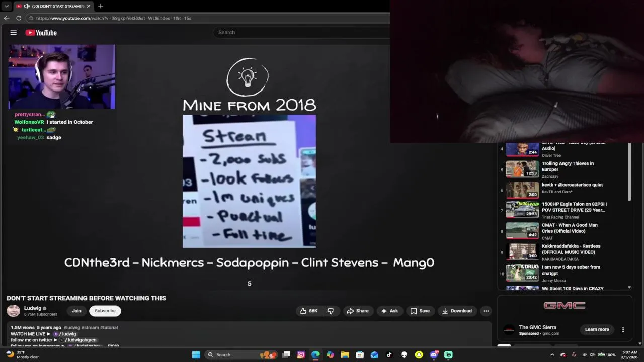
Task: Open the Windows Start menu
Action: point(196,355)
